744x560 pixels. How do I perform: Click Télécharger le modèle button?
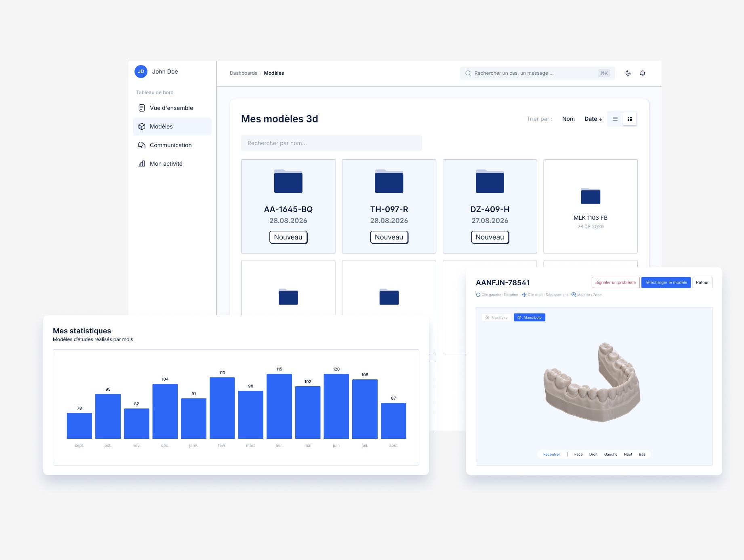666,282
